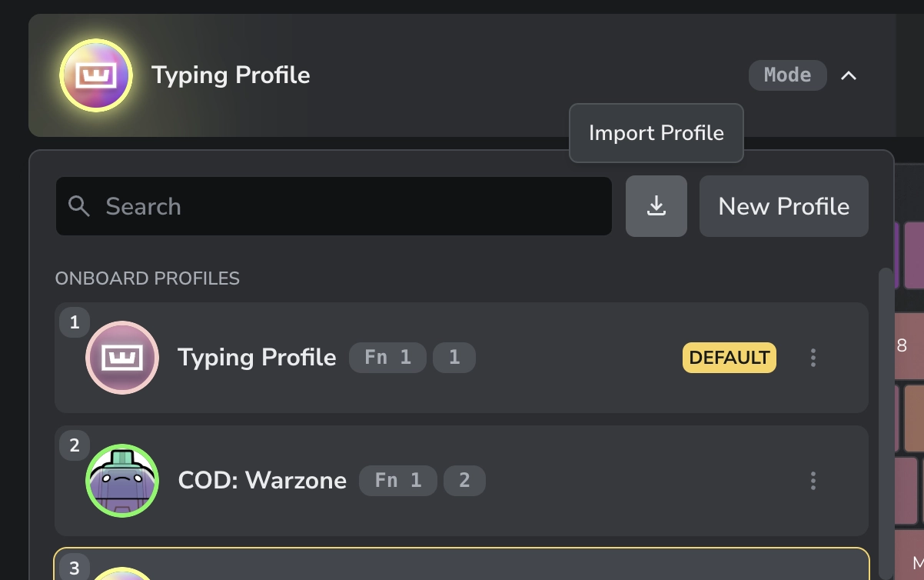Click slot number 2 badge
This screenshot has height=580, width=924.
(x=75, y=445)
